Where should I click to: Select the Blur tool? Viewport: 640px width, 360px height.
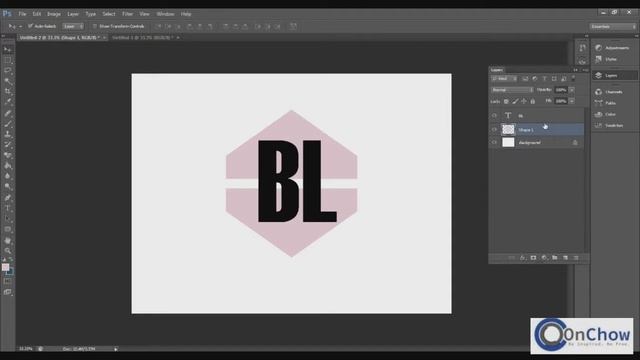tap(8, 176)
